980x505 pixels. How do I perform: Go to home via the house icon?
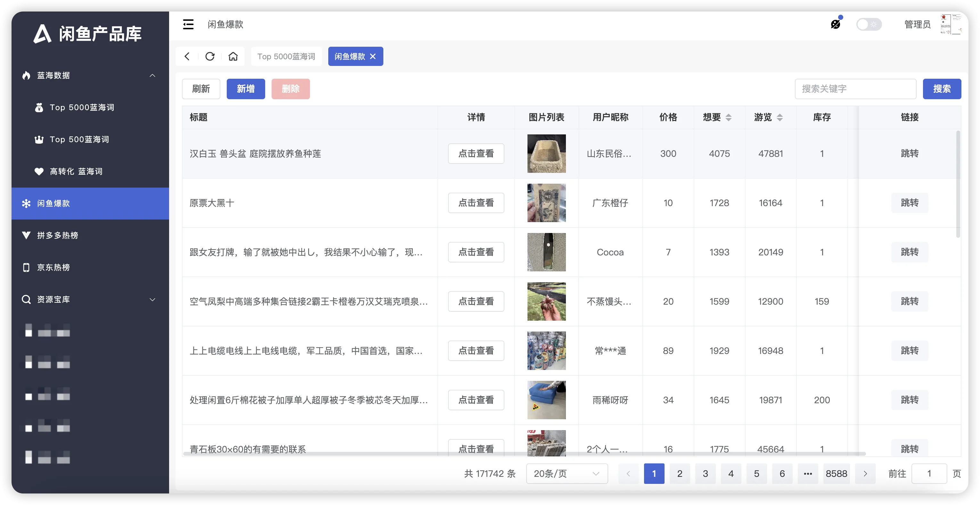pyautogui.click(x=233, y=56)
